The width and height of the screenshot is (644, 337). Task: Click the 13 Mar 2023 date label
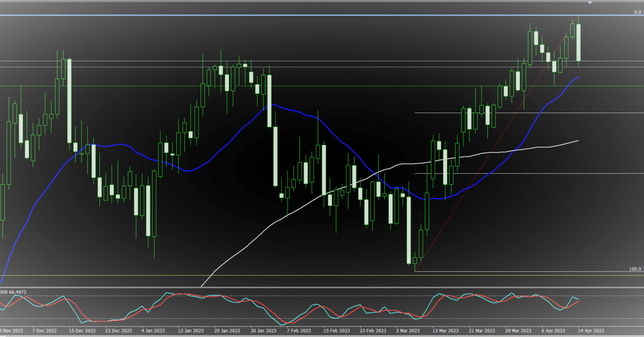(x=445, y=331)
